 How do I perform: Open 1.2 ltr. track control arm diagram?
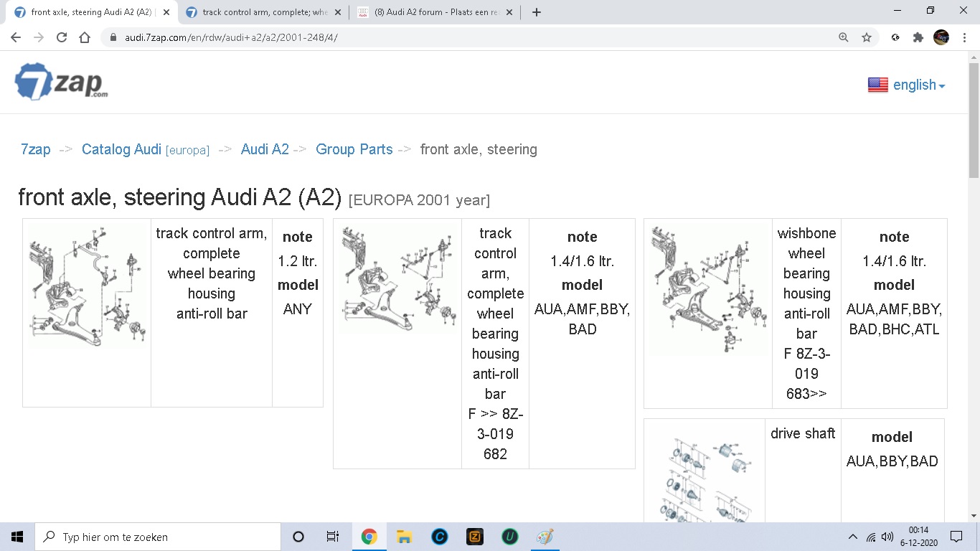point(87,287)
